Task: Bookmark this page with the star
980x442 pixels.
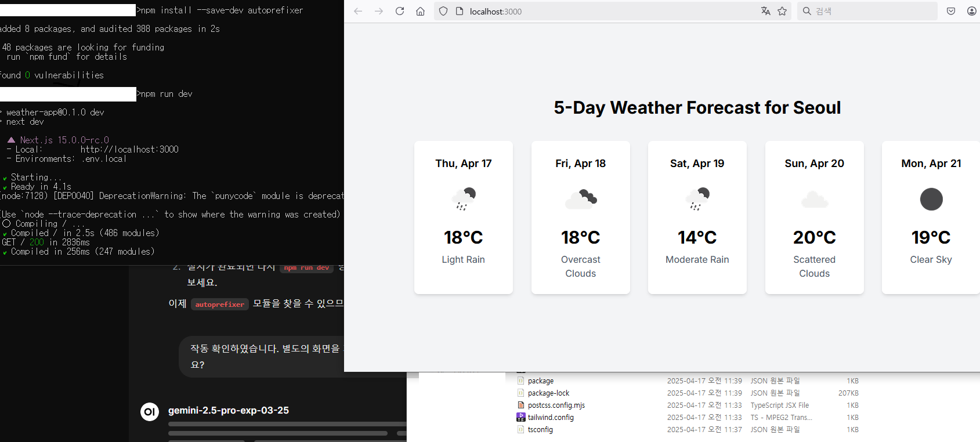Action: click(x=782, y=11)
